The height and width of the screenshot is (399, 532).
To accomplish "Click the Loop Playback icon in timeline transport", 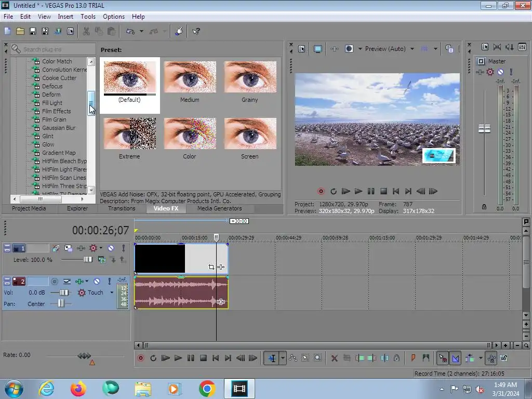I will tap(153, 358).
